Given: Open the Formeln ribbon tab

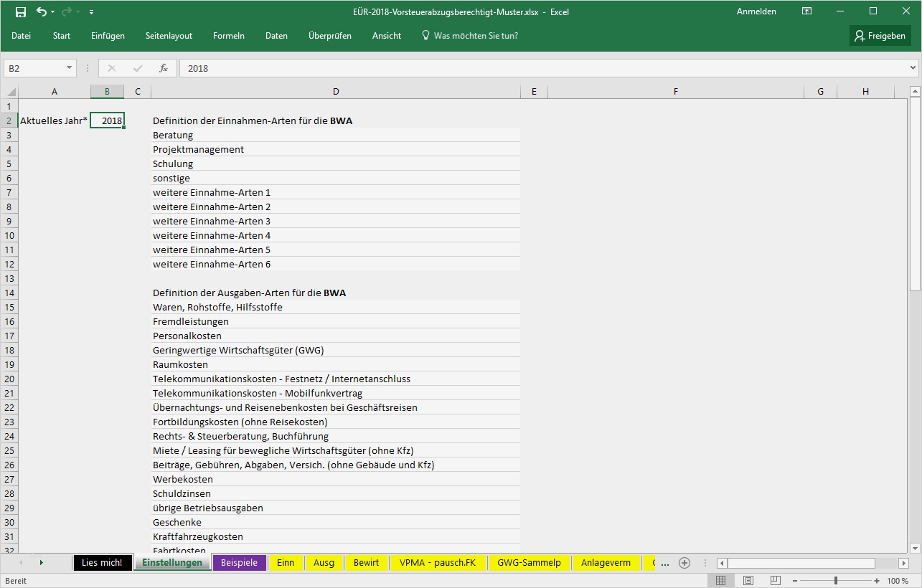Looking at the screenshot, I should coord(228,35).
